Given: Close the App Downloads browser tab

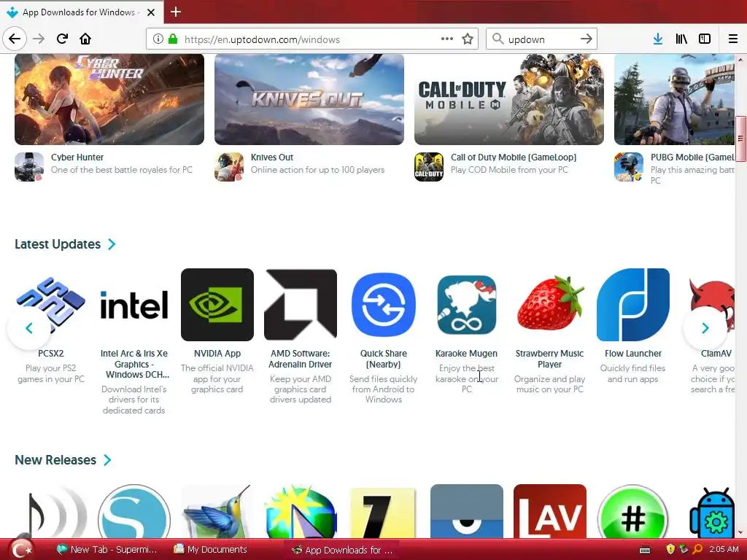Looking at the screenshot, I should tap(151, 12).
